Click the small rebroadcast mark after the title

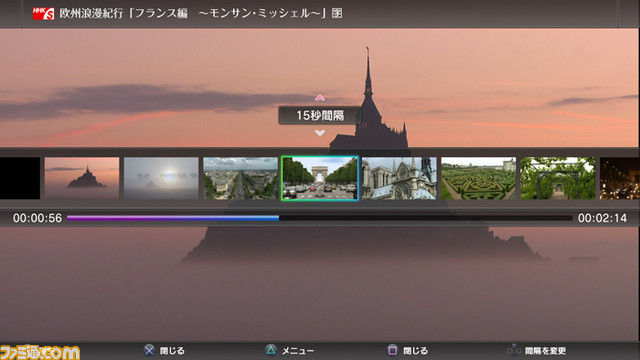337,13
